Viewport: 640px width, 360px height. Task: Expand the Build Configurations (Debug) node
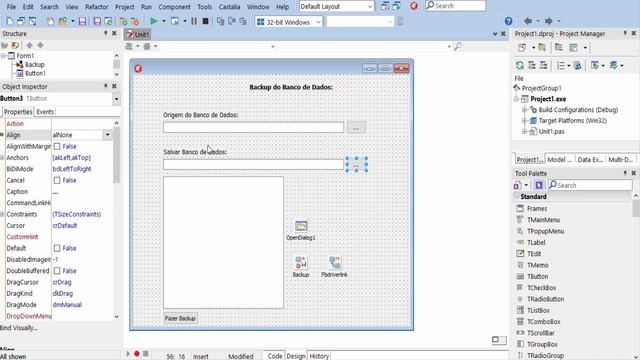click(x=524, y=110)
